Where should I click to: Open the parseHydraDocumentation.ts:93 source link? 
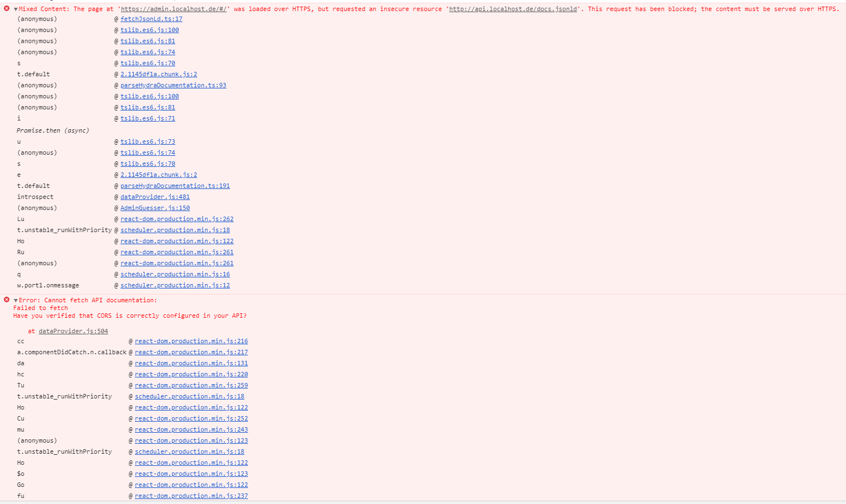coord(173,85)
